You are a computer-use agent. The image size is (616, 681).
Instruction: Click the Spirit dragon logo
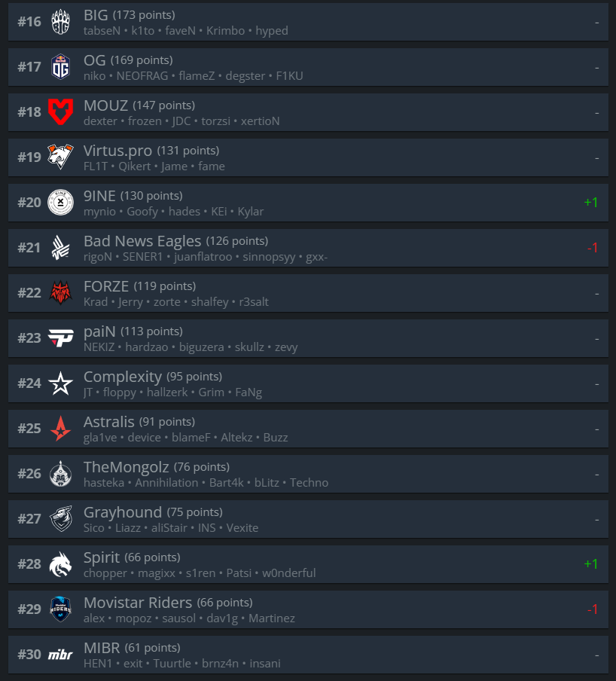pyautogui.click(x=60, y=564)
